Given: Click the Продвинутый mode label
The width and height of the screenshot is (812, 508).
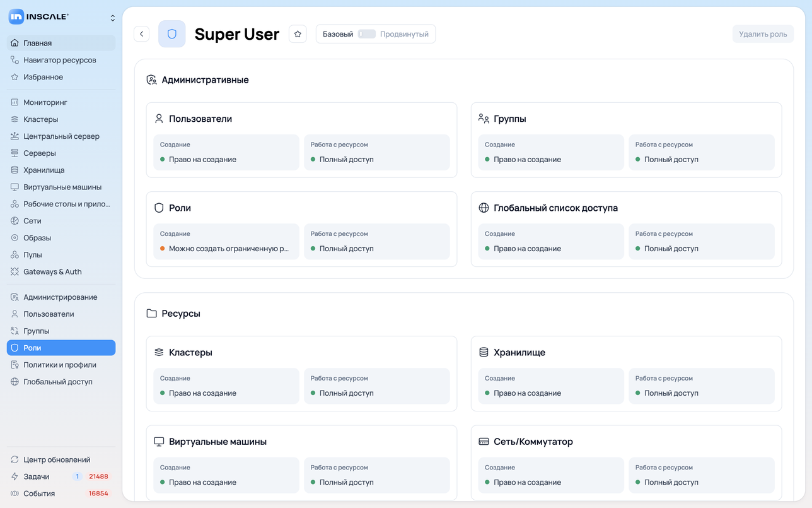Looking at the screenshot, I should [404, 34].
